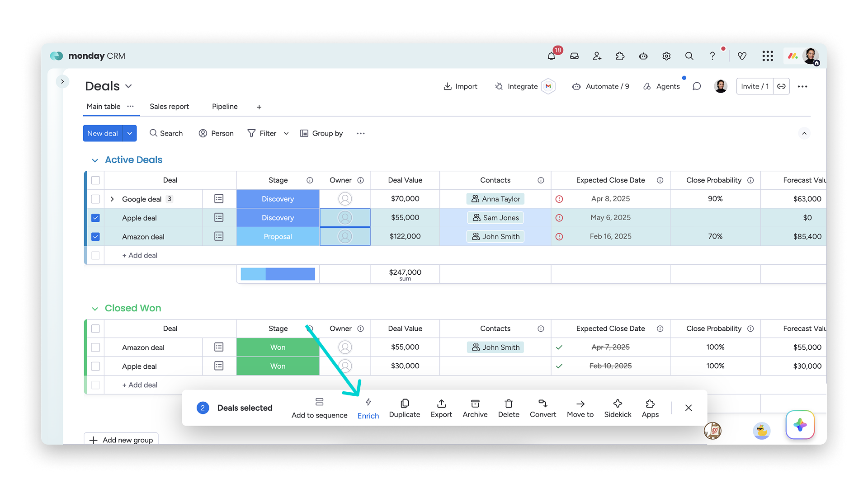
Task: Open the settings gear-like icon in top bar
Action: [666, 56]
